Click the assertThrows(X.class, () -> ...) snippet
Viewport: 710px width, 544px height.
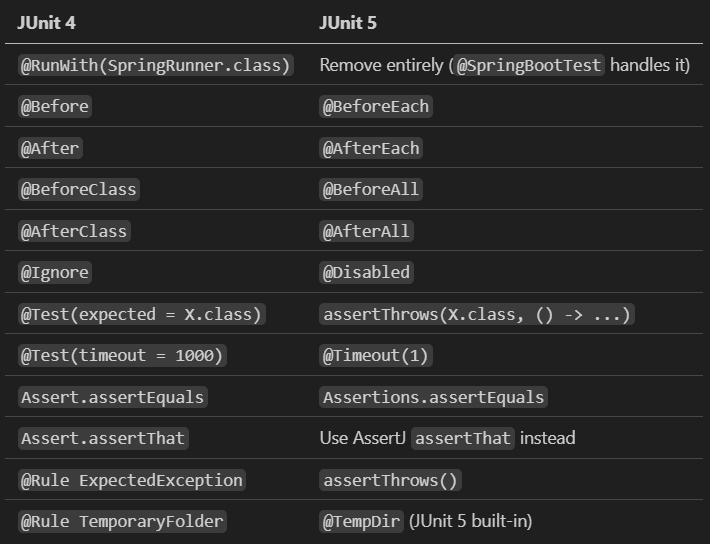[x=477, y=314]
